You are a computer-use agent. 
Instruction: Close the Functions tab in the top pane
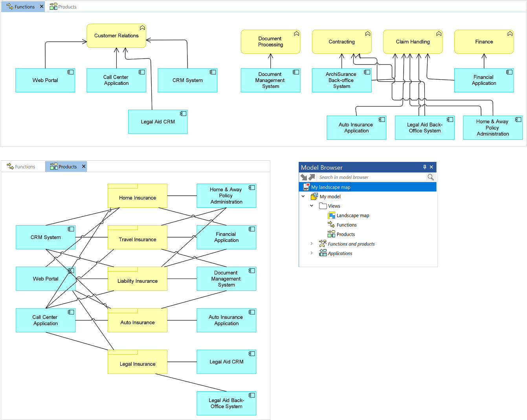42,7
